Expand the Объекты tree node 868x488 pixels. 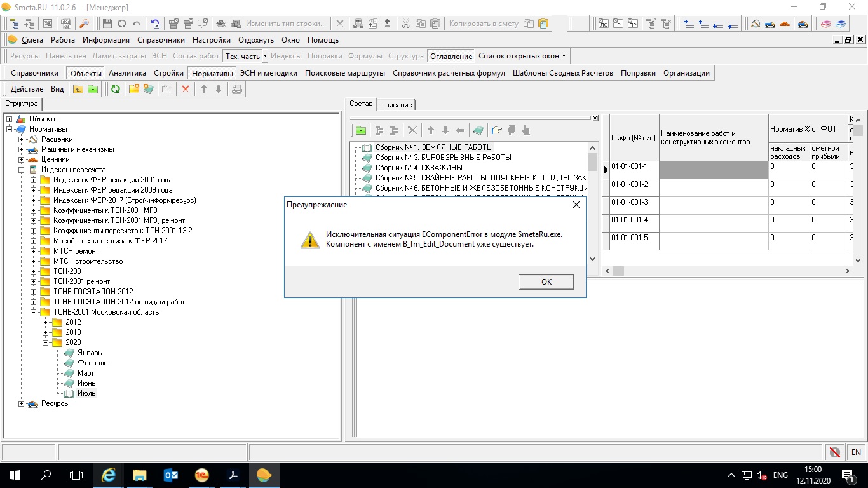tap(10, 119)
